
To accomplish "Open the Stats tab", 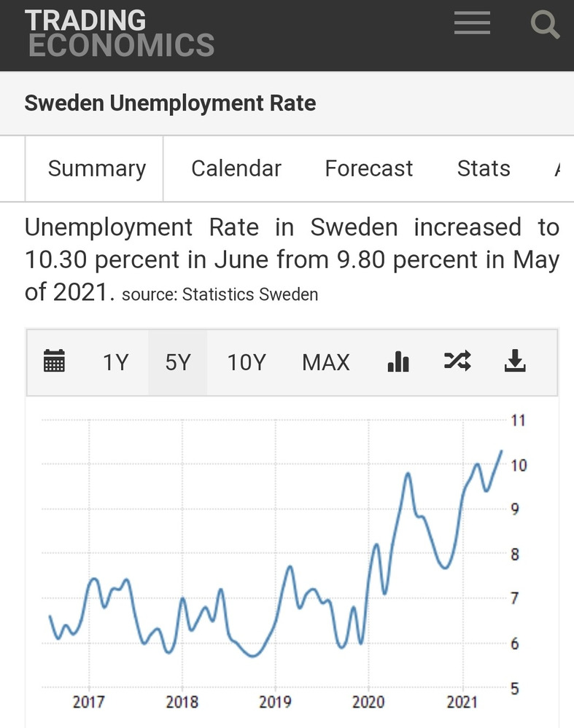I will click(x=484, y=168).
